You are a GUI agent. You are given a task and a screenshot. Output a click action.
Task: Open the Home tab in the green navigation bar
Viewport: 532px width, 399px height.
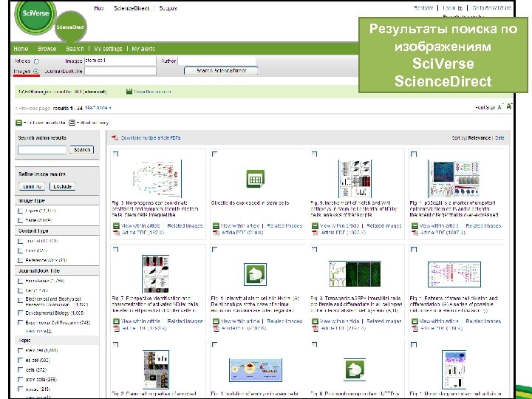pos(21,49)
